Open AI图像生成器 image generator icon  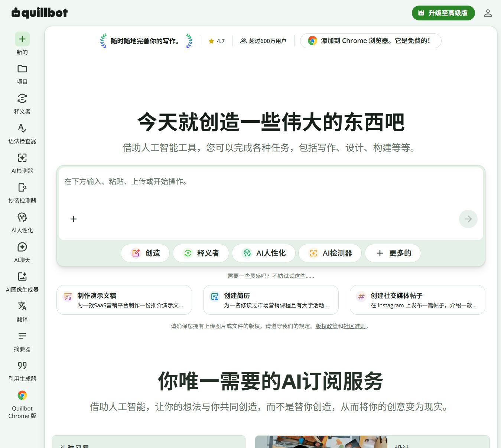[x=22, y=277]
